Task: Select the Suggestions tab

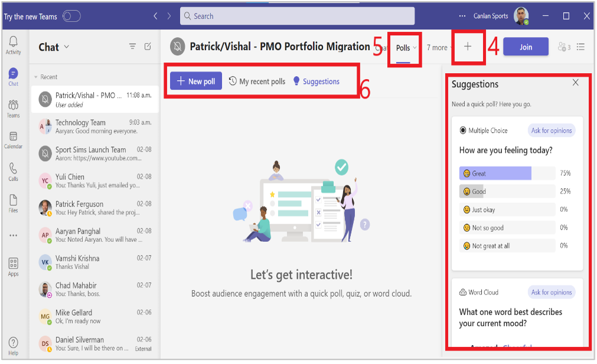Action: point(317,81)
